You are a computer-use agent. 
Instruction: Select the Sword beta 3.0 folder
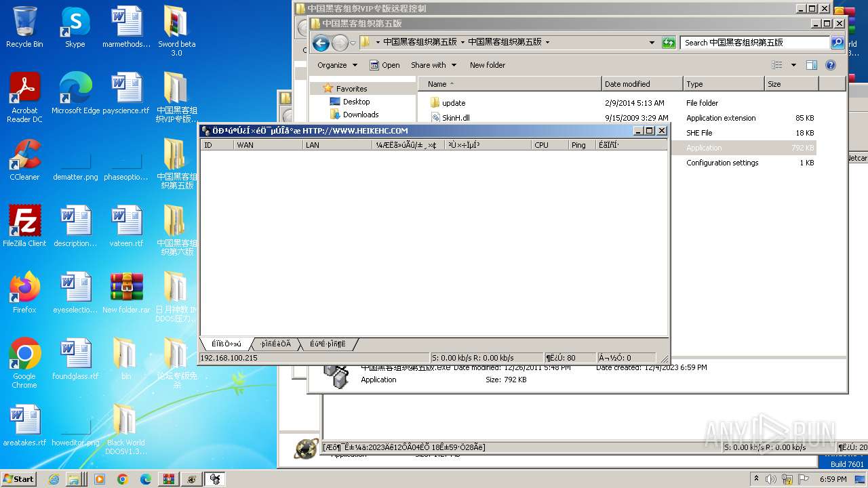pos(176,31)
